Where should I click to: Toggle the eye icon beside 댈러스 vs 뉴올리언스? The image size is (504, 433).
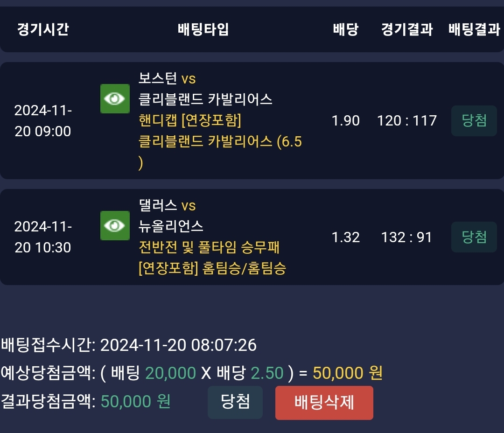point(115,225)
